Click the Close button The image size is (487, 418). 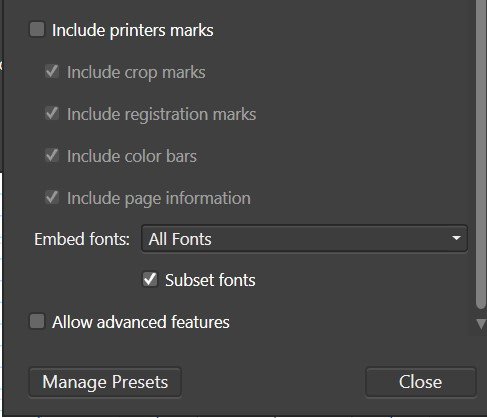coord(421,382)
